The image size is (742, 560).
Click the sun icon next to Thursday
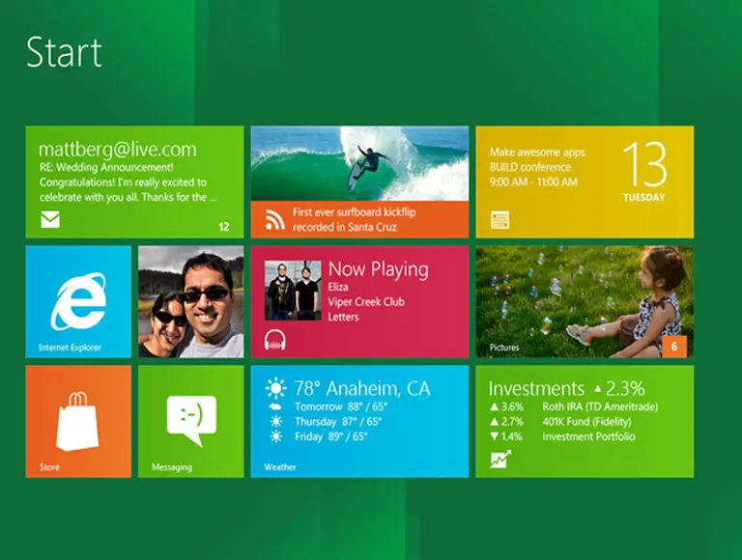click(276, 421)
